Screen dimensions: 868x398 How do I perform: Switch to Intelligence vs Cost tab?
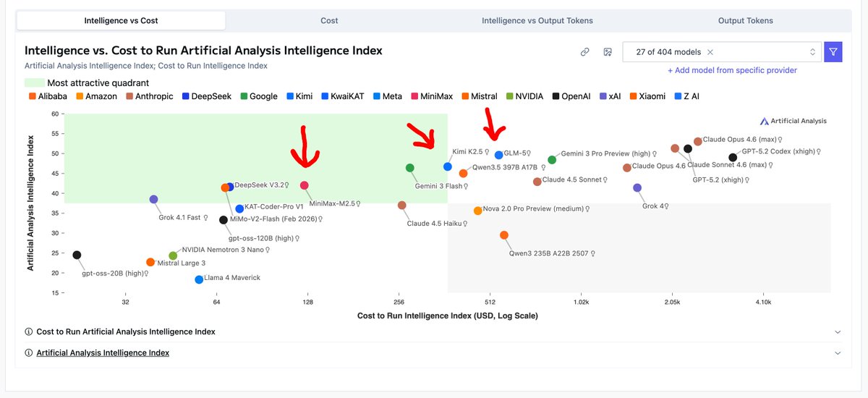[121, 21]
